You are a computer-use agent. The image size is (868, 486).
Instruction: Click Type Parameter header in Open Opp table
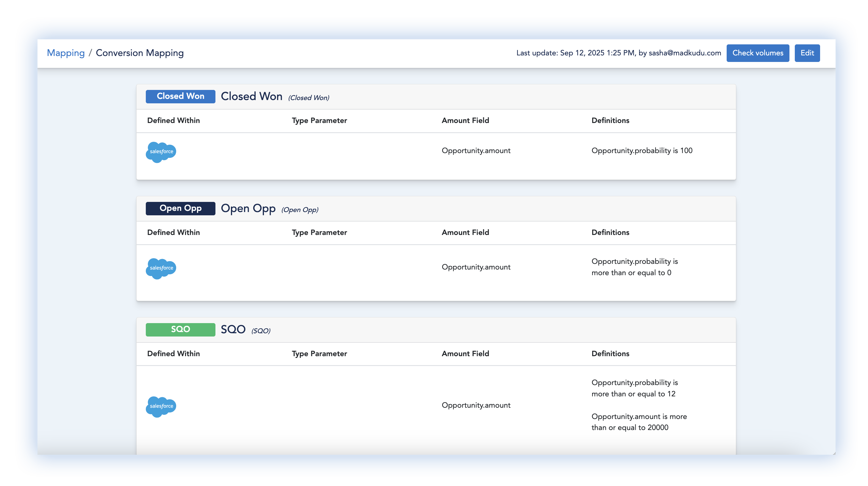319,232
